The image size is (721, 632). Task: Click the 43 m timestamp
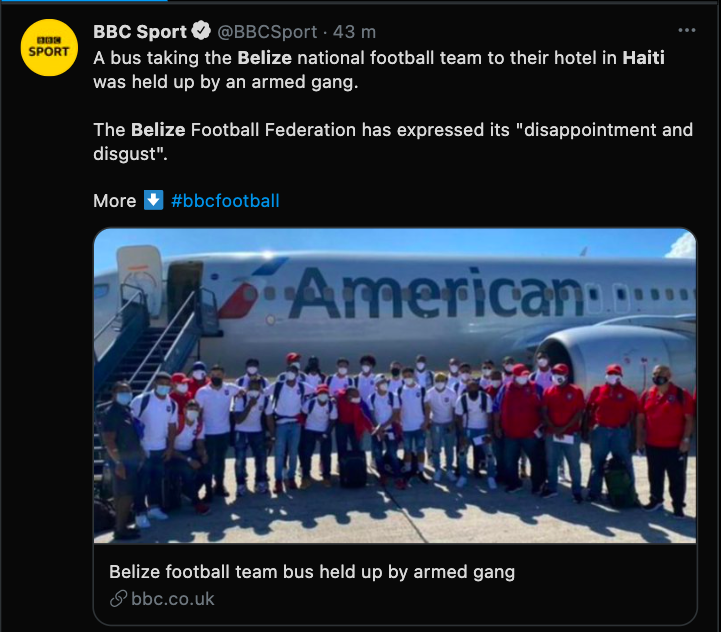(354, 32)
